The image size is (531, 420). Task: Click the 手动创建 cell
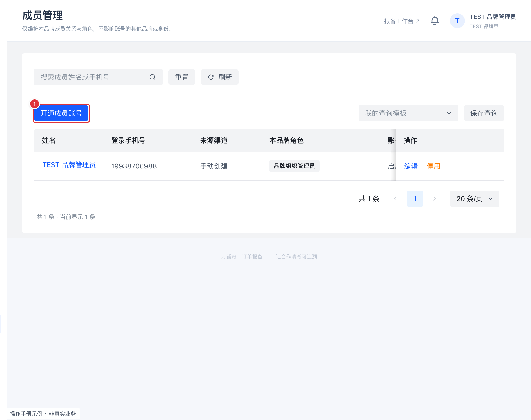coord(214,166)
